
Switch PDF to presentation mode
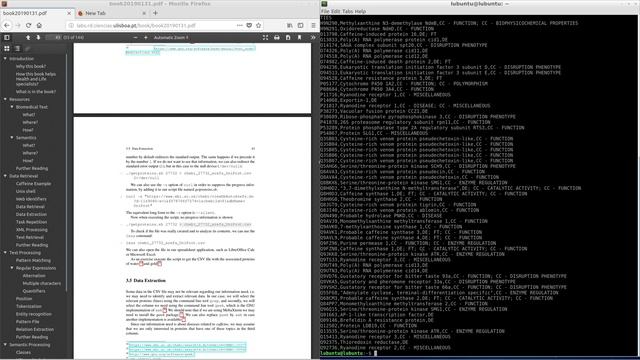(x=265, y=38)
